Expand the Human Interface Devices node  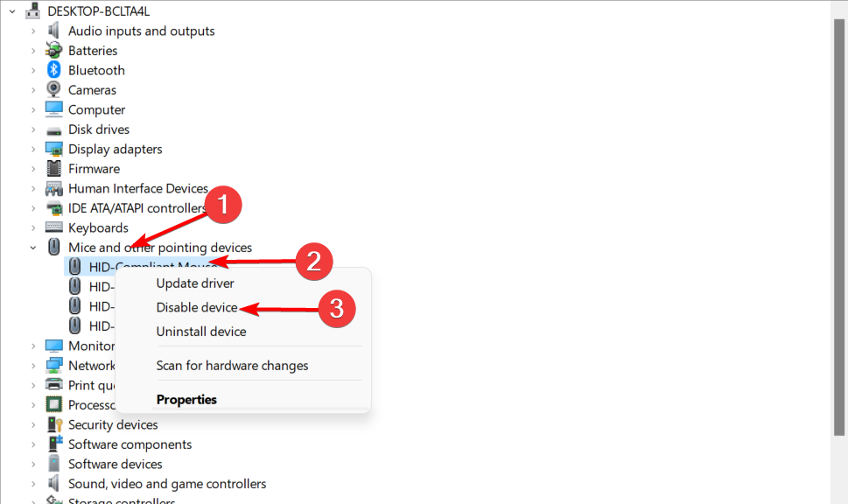point(33,189)
